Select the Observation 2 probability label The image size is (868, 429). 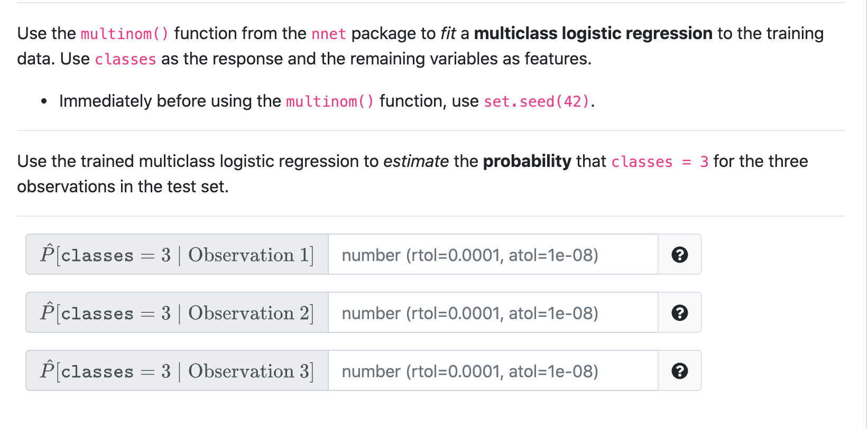(177, 313)
